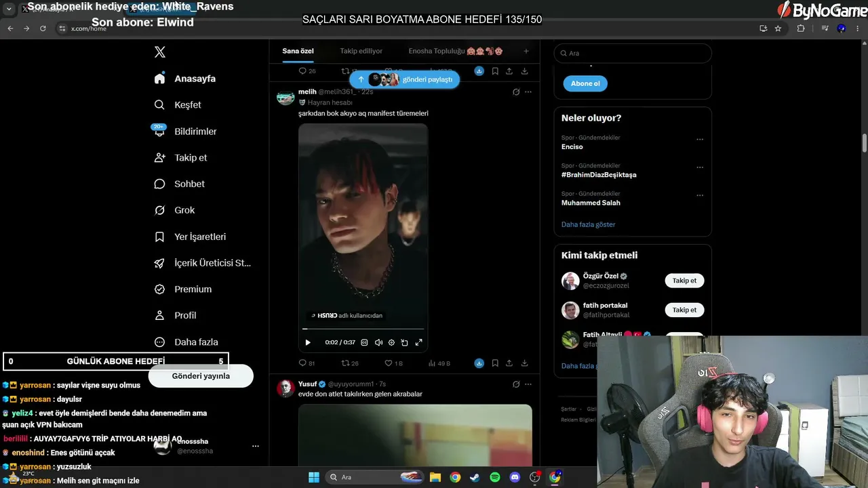This screenshot has width=868, height=488.
Task: Play the video in melih's post
Action: [x=307, y=343]
